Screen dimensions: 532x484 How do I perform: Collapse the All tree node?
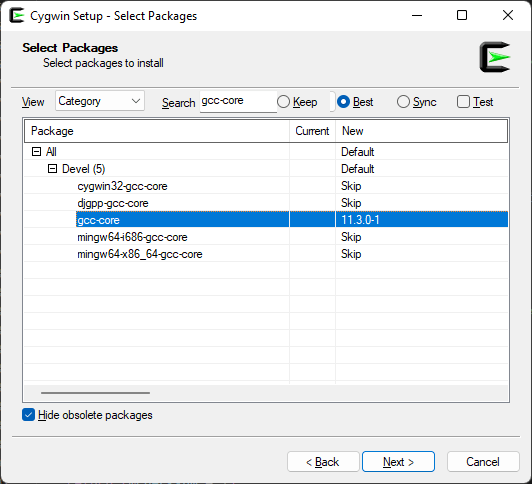pyautogui.click(x=36, y=152)
